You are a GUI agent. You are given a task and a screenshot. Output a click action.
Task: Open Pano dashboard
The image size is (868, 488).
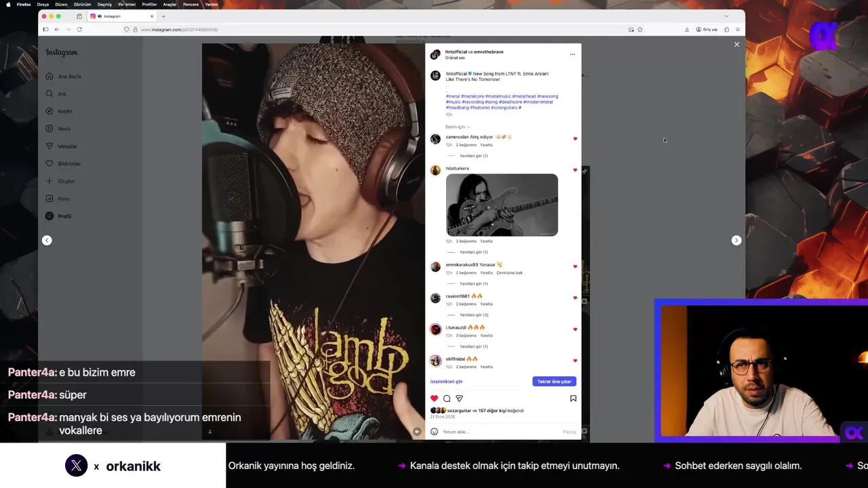point(58,199)
